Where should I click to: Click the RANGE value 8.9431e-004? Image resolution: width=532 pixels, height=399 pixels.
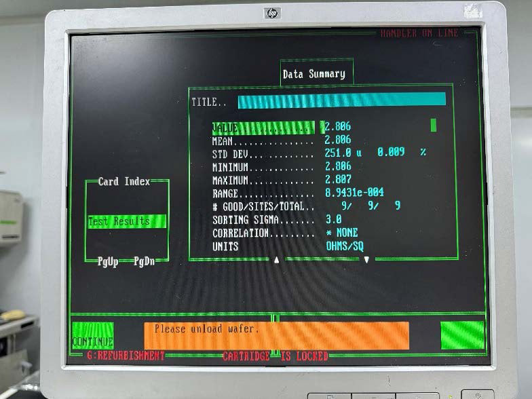pos(354,193)
